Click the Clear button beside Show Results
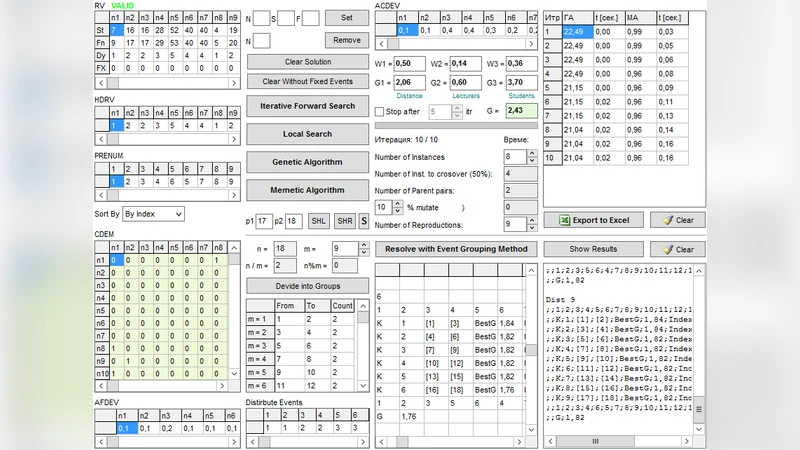The height and width of the screenshot is (450, 800). pyautogui.click(x=677, y=249)
